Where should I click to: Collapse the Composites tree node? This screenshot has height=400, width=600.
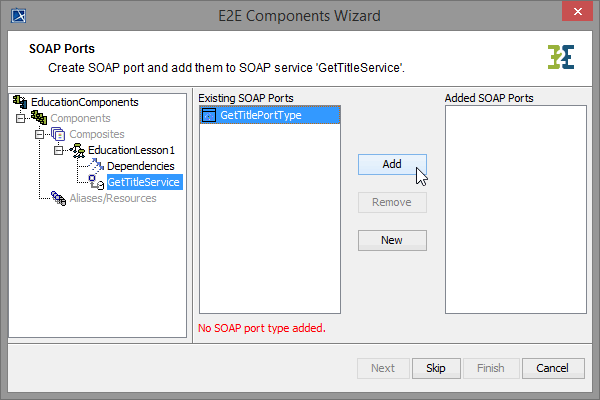(x=39, y=134)
